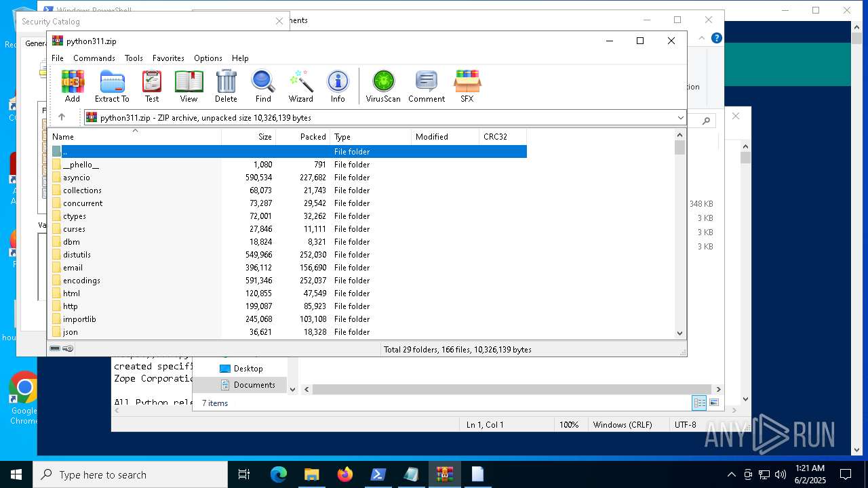Open the Favorites menu

coord(168,58)
